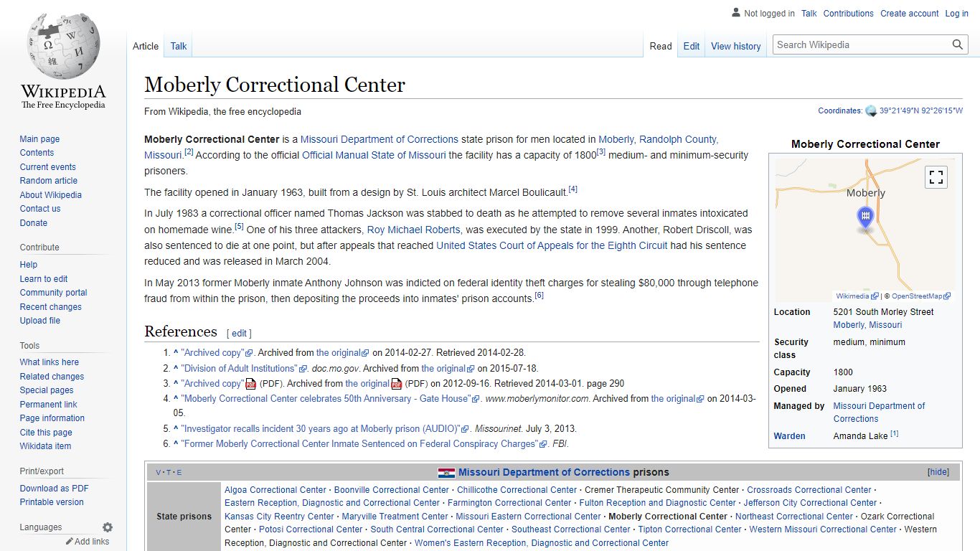Click Download as PDF link
The height and width of the screenshot is (551, 980).
coord(55,489)
